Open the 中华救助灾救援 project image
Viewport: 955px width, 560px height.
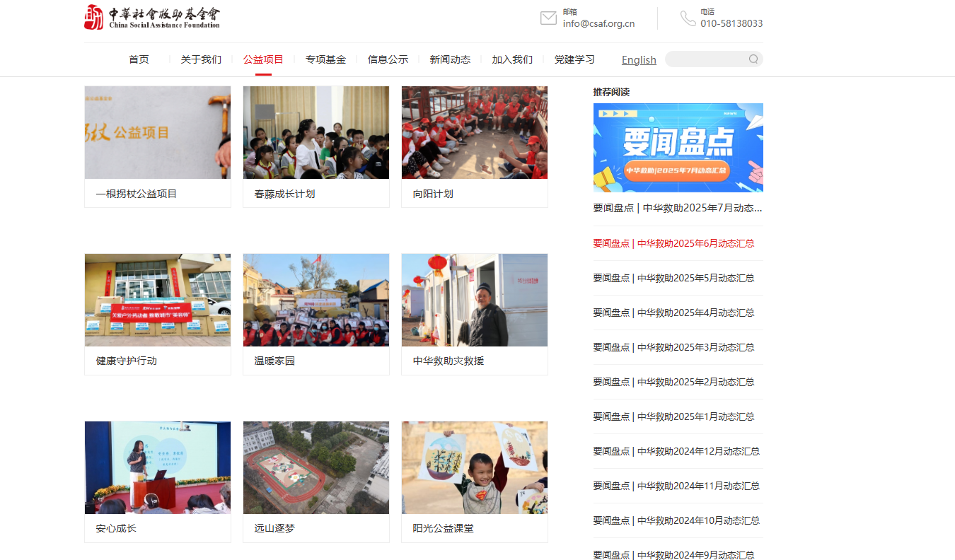point(475,300)
